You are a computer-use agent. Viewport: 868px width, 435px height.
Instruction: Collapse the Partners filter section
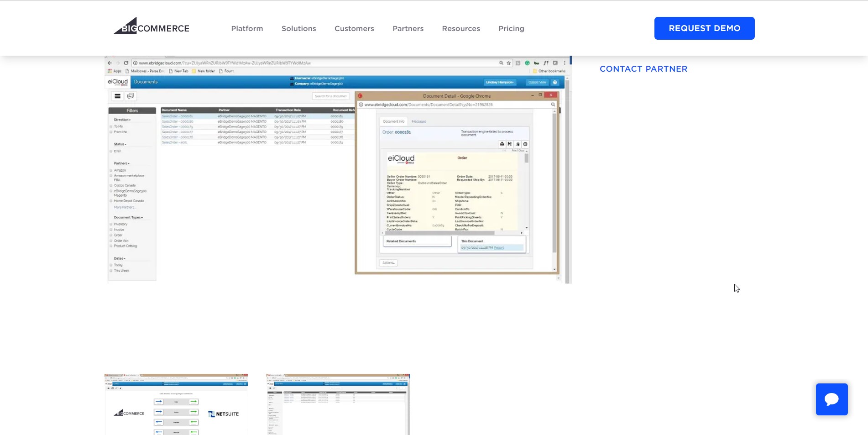(x=121, y=163)
